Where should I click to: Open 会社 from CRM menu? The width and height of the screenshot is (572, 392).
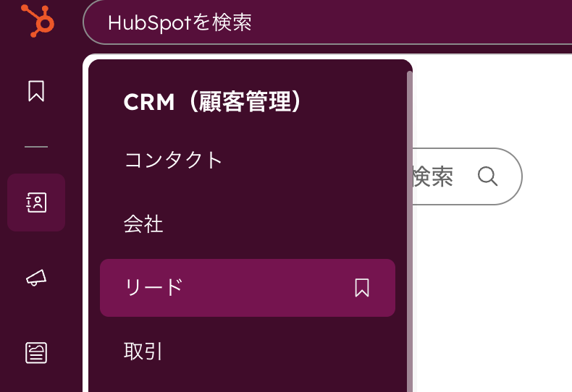pyautogui.click(x=248, y=224)
